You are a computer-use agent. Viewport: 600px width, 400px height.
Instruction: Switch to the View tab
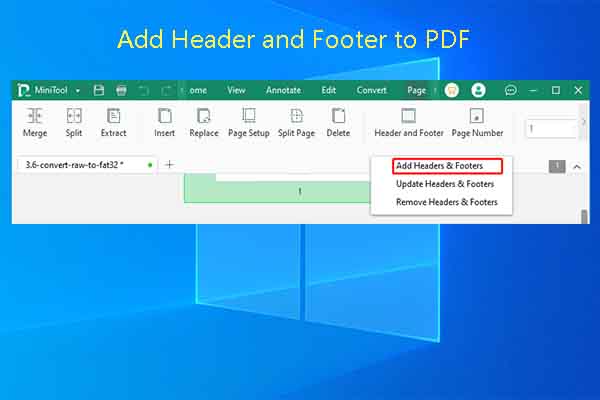(x=236, y=90)
